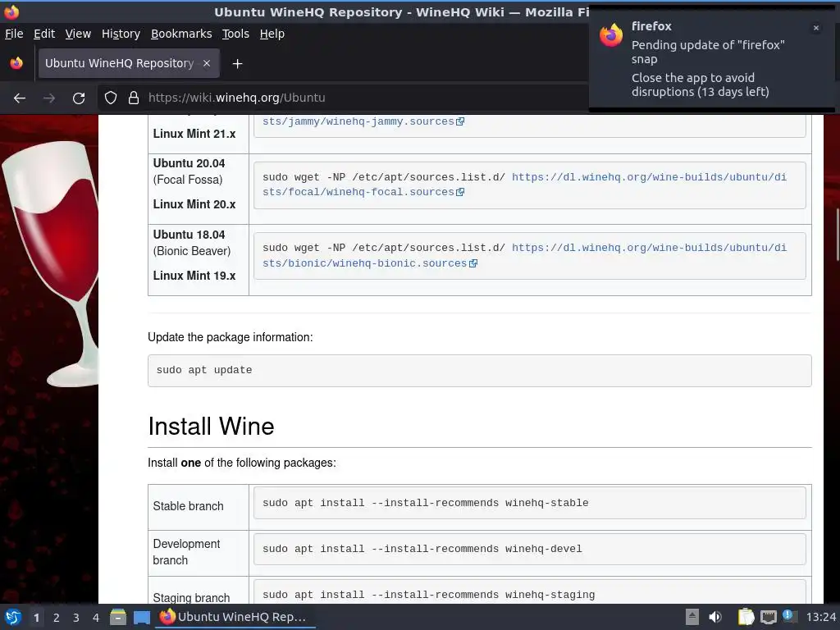This screenshot has width=840, height=630.
Task: Click the forward navigation arrow
Action: 49,98
